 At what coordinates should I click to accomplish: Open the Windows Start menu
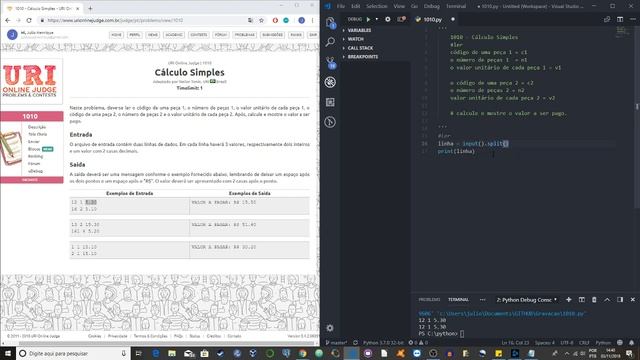coord(8,353)
